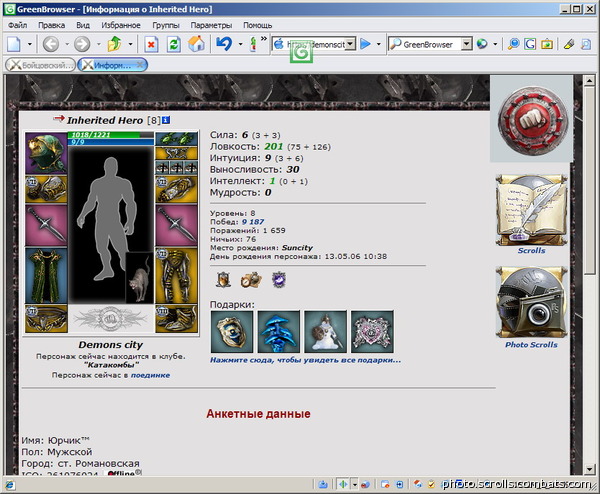Click the status bar envelope download icon
The width and height of the screenshot is (600, 494).
(x=323, y=484)
